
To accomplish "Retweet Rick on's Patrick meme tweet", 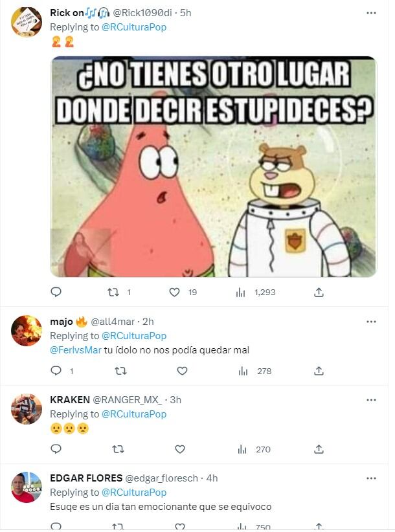I will point(113,292).
